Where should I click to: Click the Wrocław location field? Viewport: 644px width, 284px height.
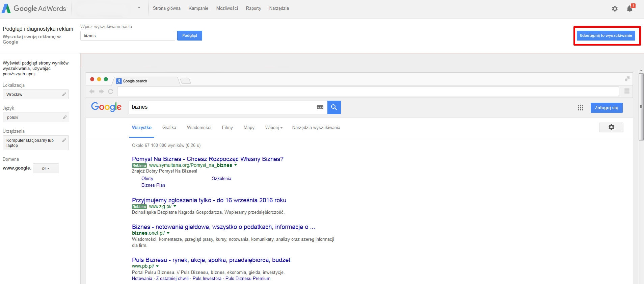point(36,94)
